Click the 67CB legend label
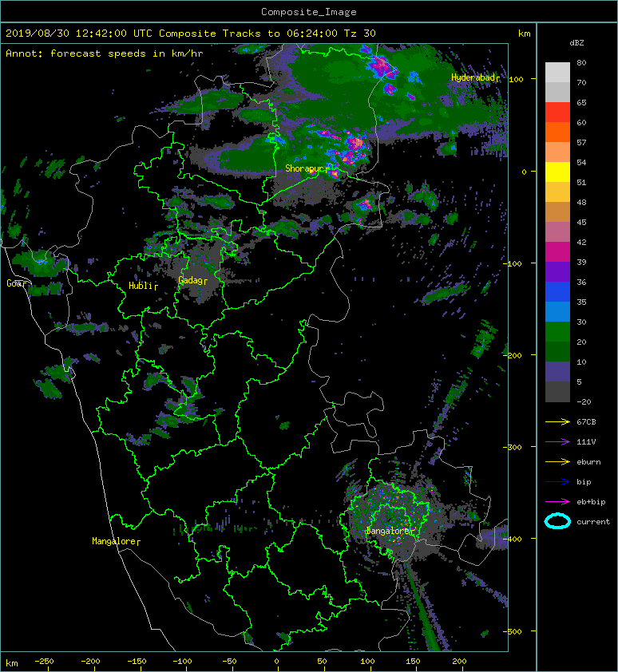The image size is (618, 672). click(x=586, y=421)
